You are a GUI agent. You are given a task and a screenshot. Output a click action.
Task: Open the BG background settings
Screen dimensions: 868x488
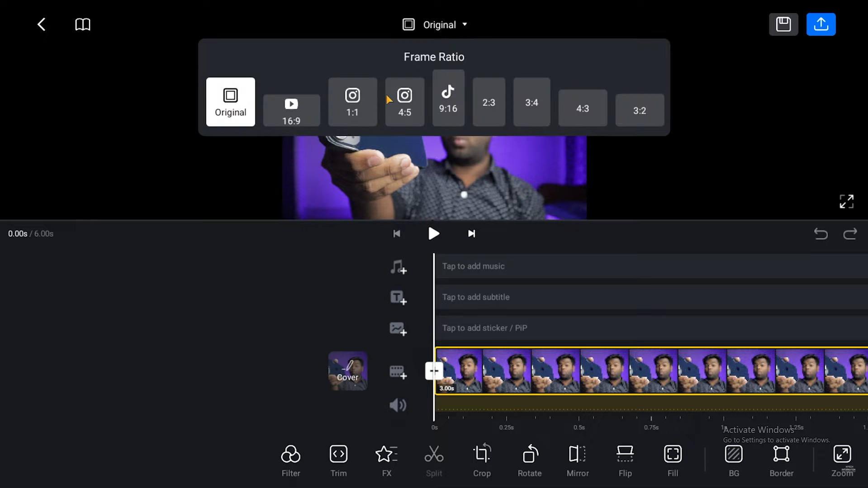click(x=734, y=459)
